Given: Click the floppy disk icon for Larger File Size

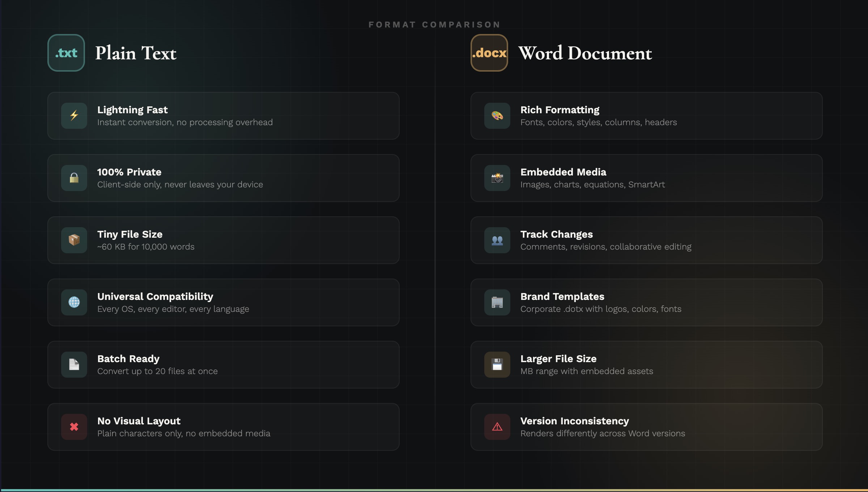Looking at the screenshot, I should [x=497, y=365].
